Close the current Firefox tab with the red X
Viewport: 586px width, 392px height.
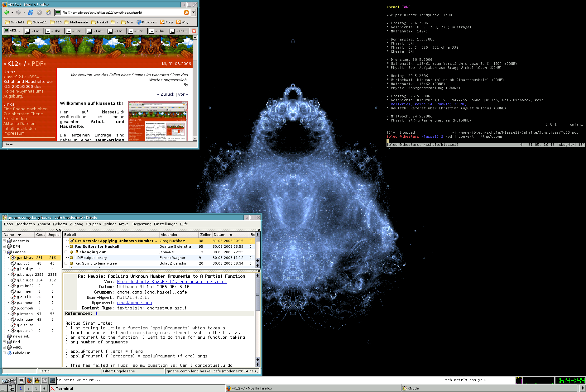point(194,31)
